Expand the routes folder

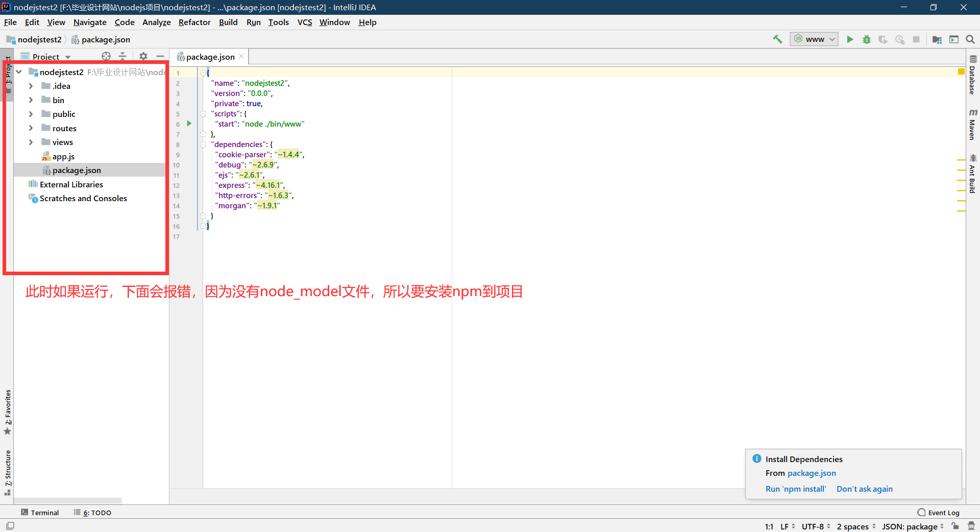point(31,128)
